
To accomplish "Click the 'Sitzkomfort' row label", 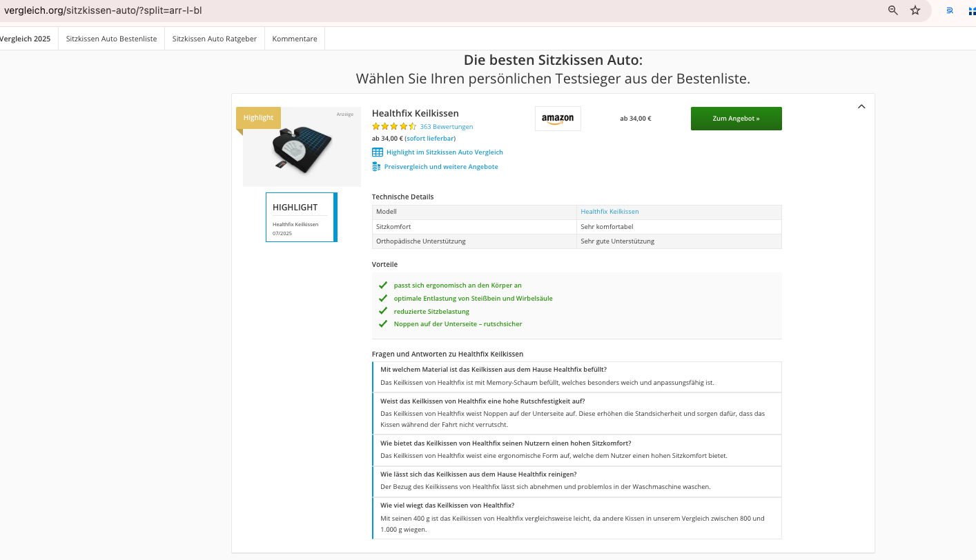I will 393,227.
